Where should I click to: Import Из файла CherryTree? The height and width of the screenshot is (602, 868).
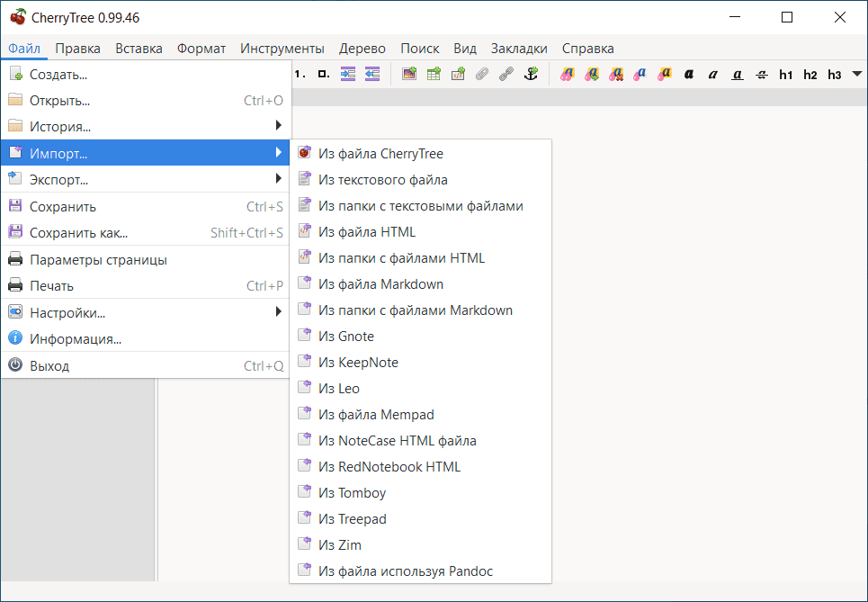(x=421, y=153)
